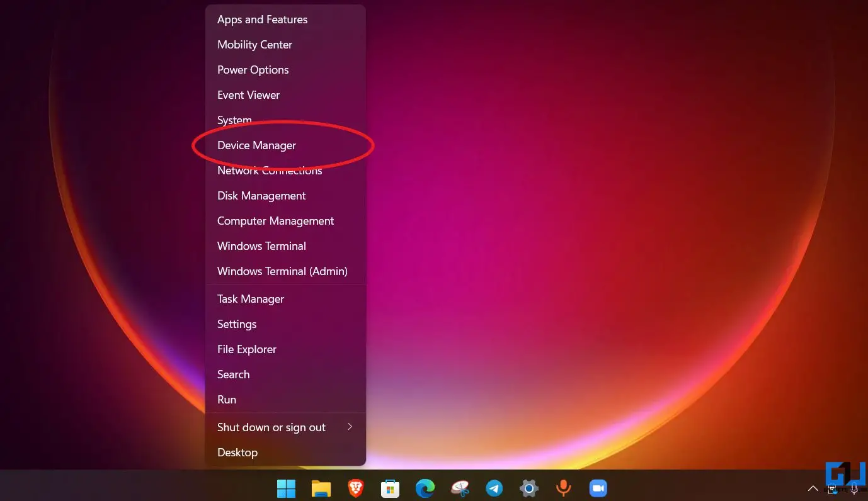The width and height of the screenshot is (868, 501).
Task: Open Telegram from the taskbar
Action: coord(494,488)
